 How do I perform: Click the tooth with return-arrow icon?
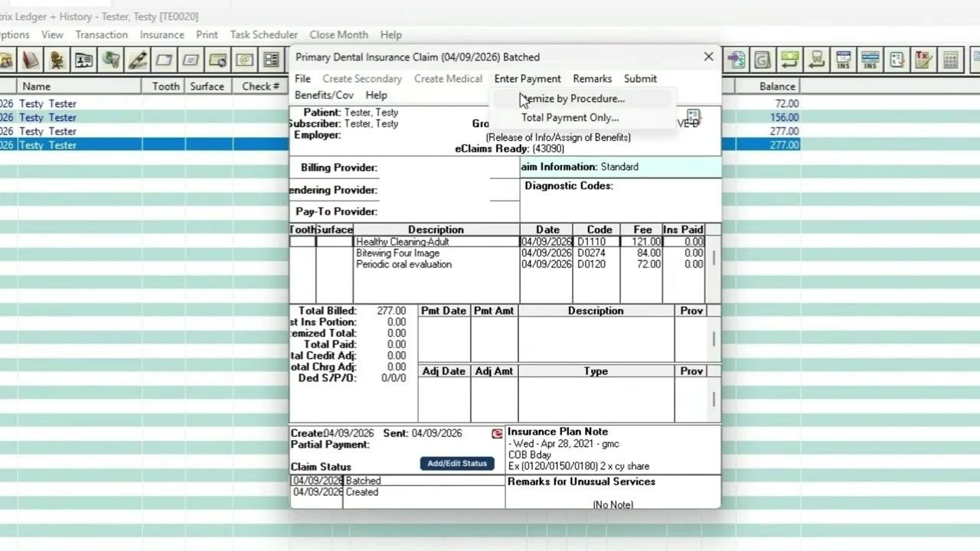pyautogui.click(x=816, y=60)
